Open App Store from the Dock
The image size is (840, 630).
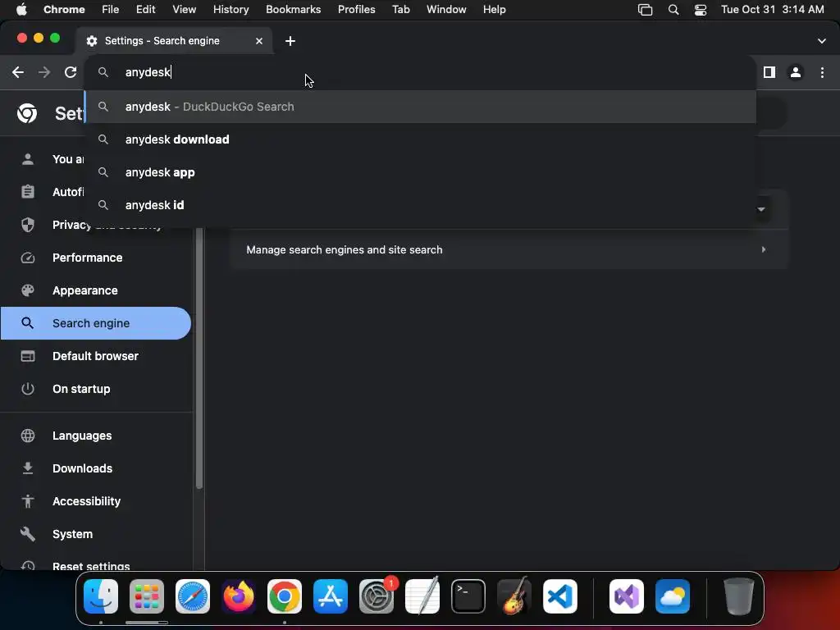[331, 596]
